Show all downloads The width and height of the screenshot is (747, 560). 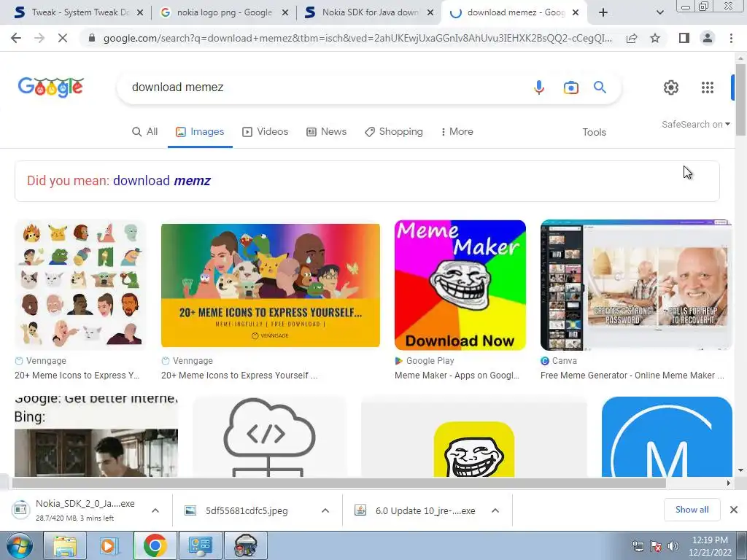[692, 510]
